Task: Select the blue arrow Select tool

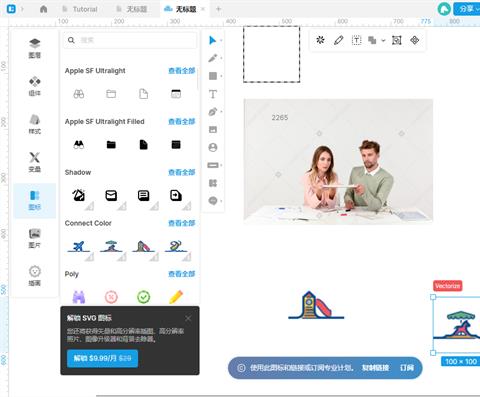Action: point(212,40)
